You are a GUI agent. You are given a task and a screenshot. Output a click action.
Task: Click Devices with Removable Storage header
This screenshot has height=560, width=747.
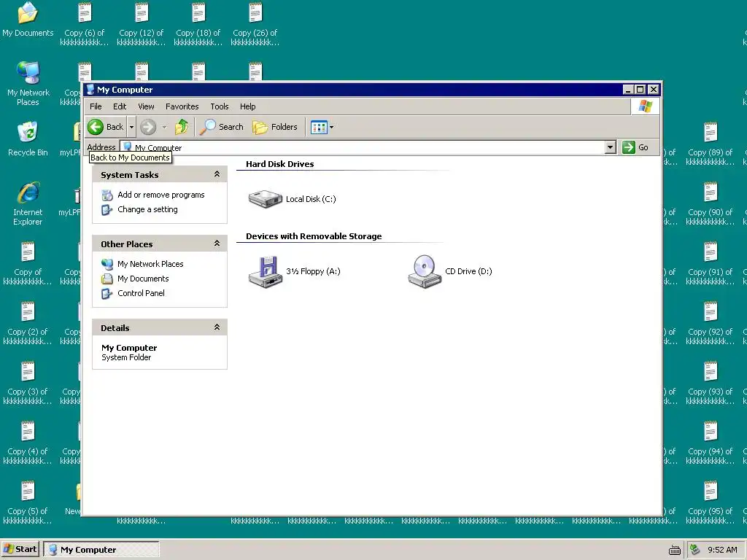[x=314, y=236]
